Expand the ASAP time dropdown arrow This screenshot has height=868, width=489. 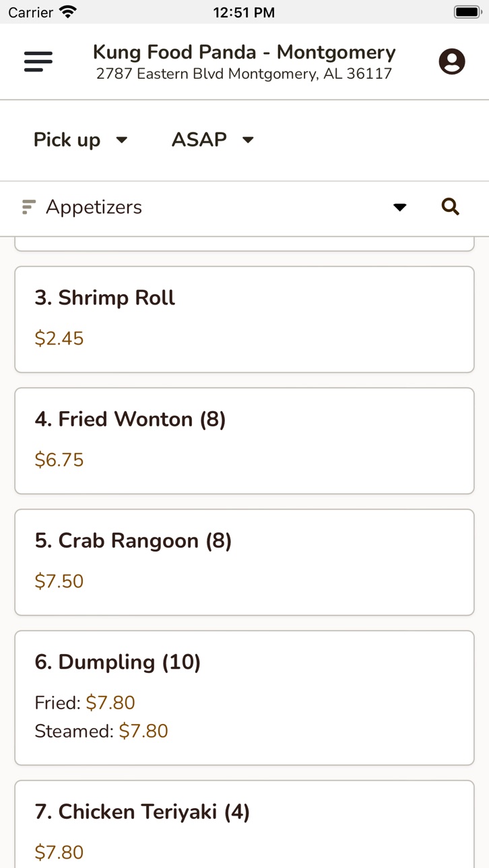click(x=248, y=140)
